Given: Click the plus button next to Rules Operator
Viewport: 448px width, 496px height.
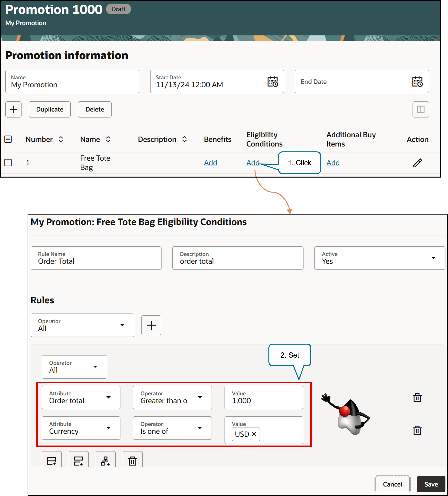Looking at the screenshot, I should 151,325.
